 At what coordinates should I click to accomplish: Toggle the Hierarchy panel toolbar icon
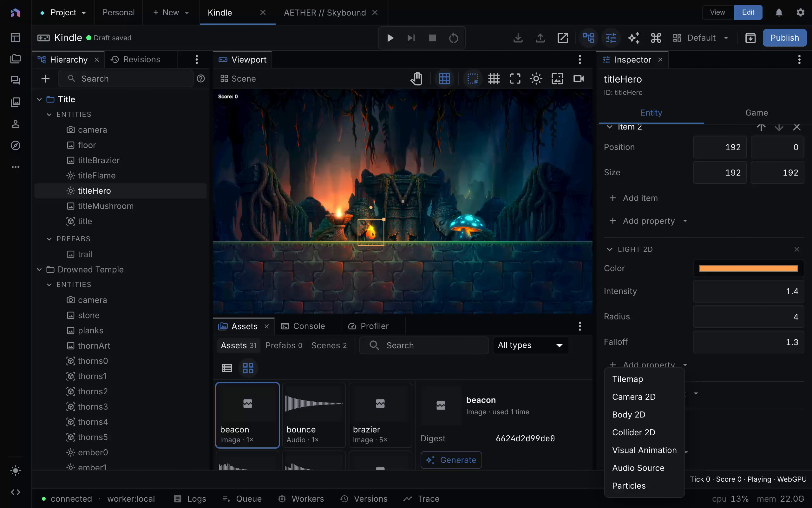pos(588,38)
